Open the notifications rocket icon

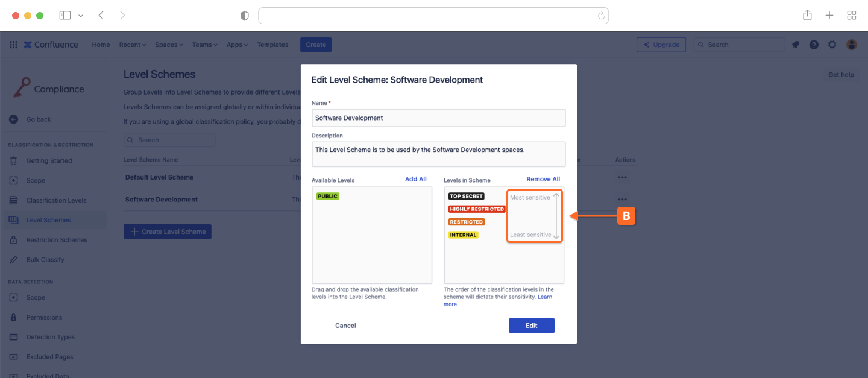796,45
